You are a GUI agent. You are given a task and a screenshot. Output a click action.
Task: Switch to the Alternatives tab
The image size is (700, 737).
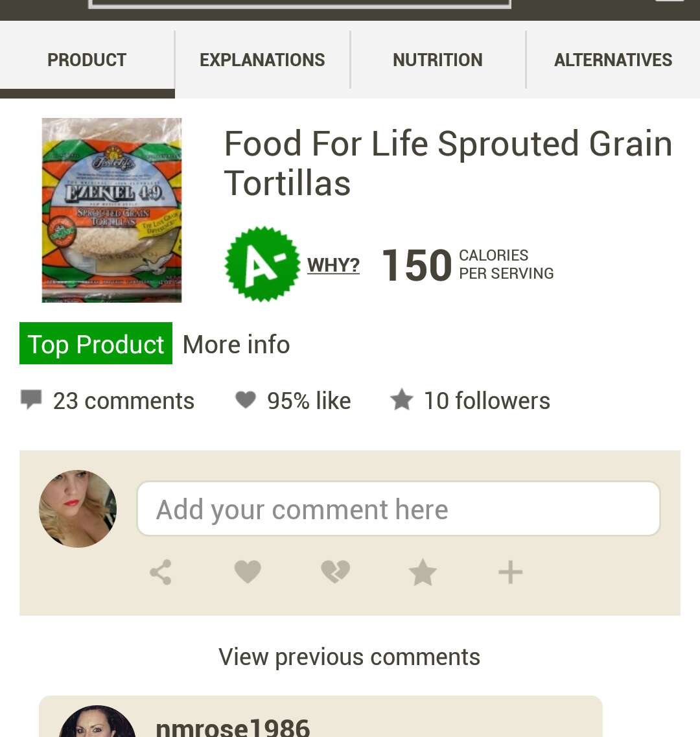click(x=613, y=60)
